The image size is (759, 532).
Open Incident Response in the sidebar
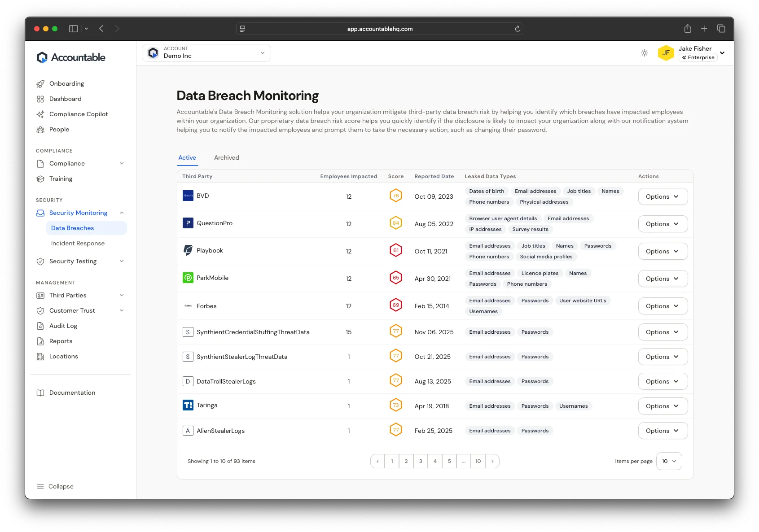(x=78, y=244)
